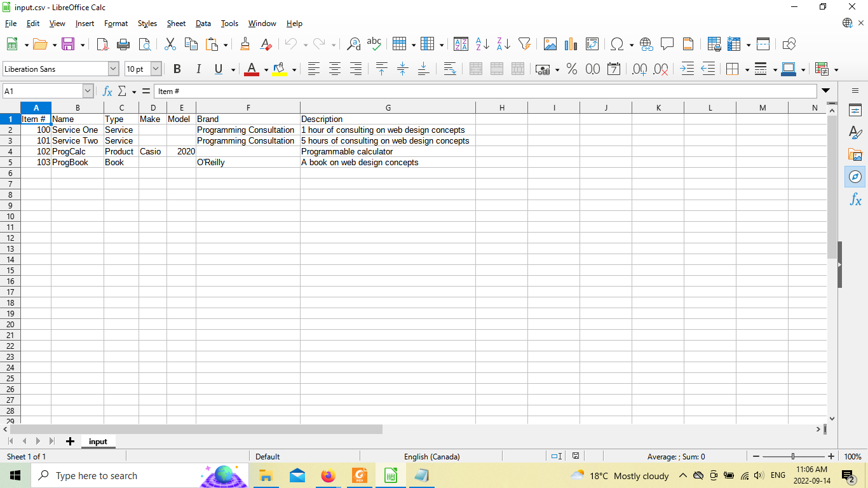This screenshot has width=868, height=488.
Task: Open the Paste options dropdown arrow
Action: pos(226,44)
